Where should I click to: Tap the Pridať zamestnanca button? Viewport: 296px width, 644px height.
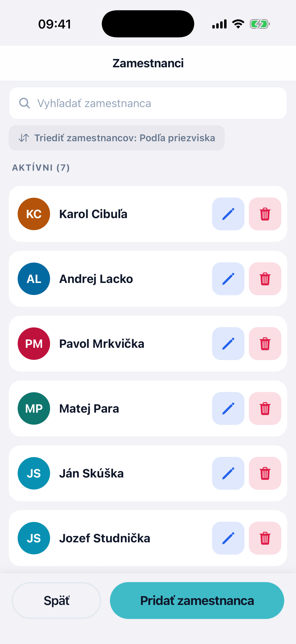click(x=197, y=601)
